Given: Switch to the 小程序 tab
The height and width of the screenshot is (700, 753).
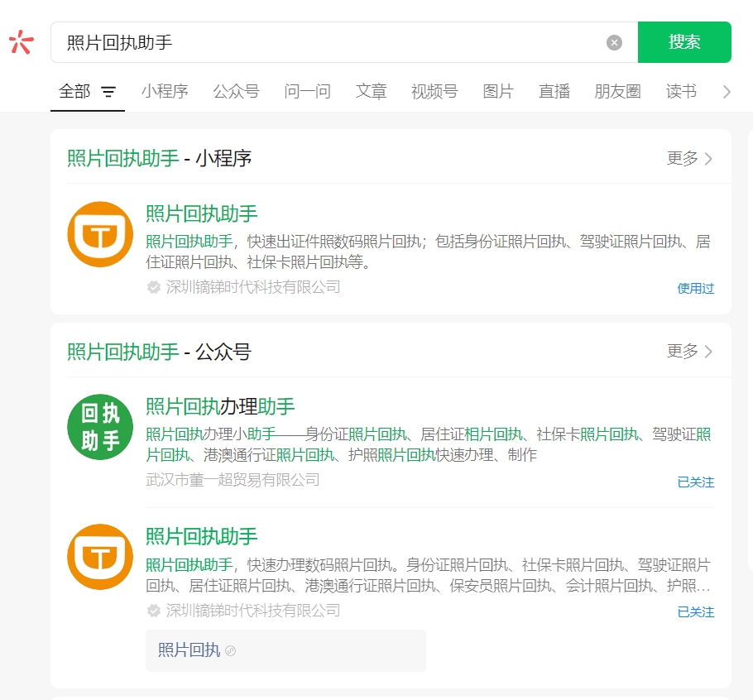Looking at the screenshot, I should (165, 91).
